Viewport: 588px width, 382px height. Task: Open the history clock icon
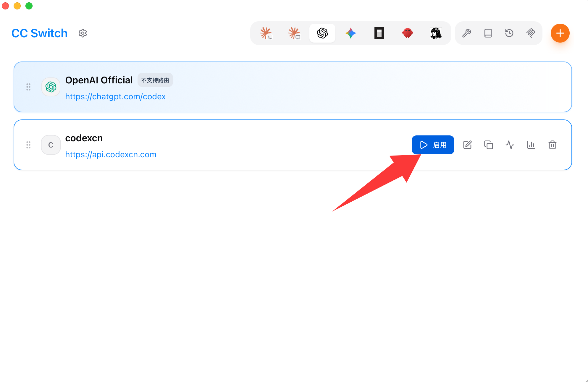pyautogui.click(x=509, y=33)
